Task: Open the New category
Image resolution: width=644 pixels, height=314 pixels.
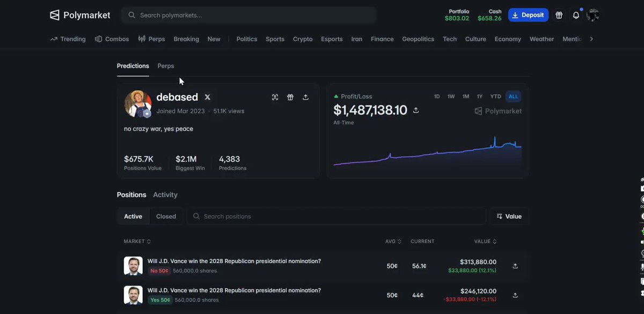Action: 214,39
